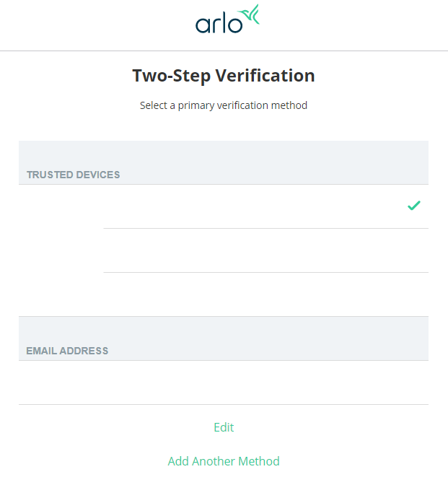448x503 pixels.
Task: Select the second trusted device row
Action: tap(224, 250)
